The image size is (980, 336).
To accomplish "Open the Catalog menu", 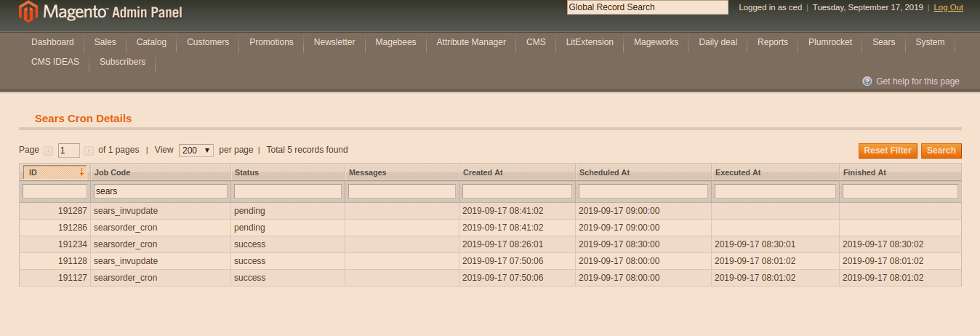I will [151, 42].
